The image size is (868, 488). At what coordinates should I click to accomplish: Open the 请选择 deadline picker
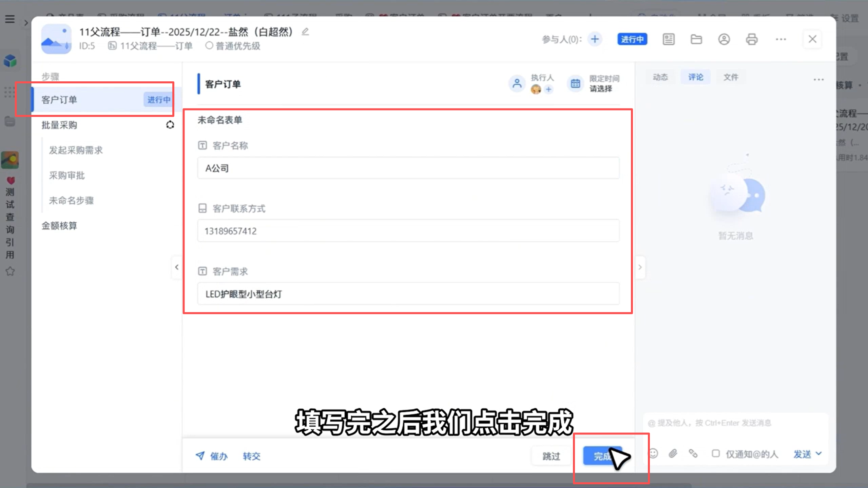pos(601,89)
